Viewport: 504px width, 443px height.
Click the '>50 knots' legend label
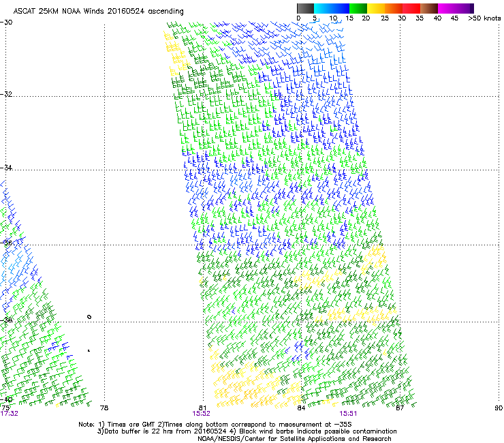484,18
